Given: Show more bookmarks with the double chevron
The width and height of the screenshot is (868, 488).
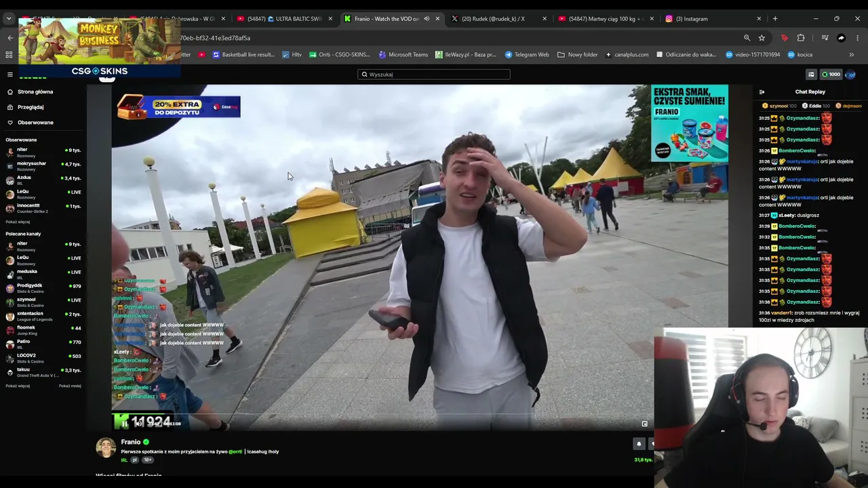Looking at the screenshot, I should 852,55.
